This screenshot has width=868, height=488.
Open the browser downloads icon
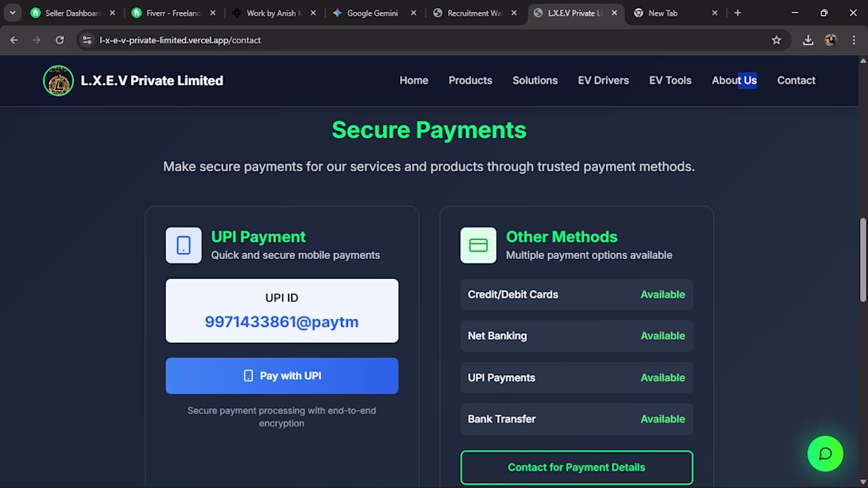pyautogui.click(x=808, y=40)
